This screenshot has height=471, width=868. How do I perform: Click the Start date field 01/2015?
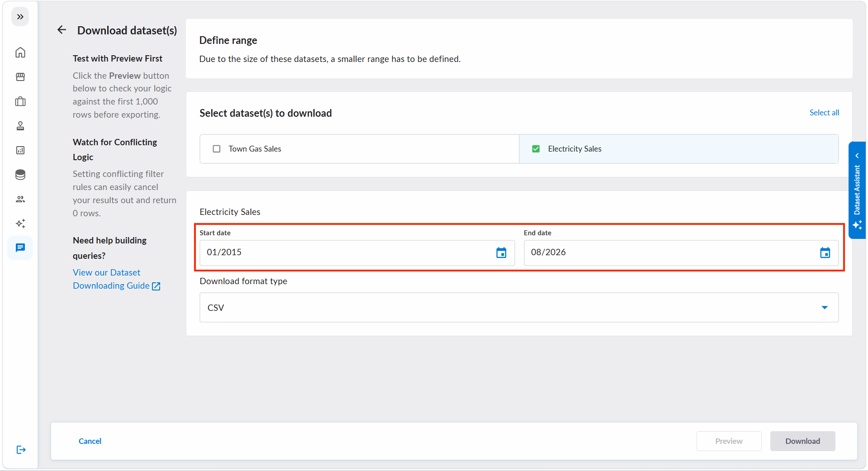(x=357, y=252)
